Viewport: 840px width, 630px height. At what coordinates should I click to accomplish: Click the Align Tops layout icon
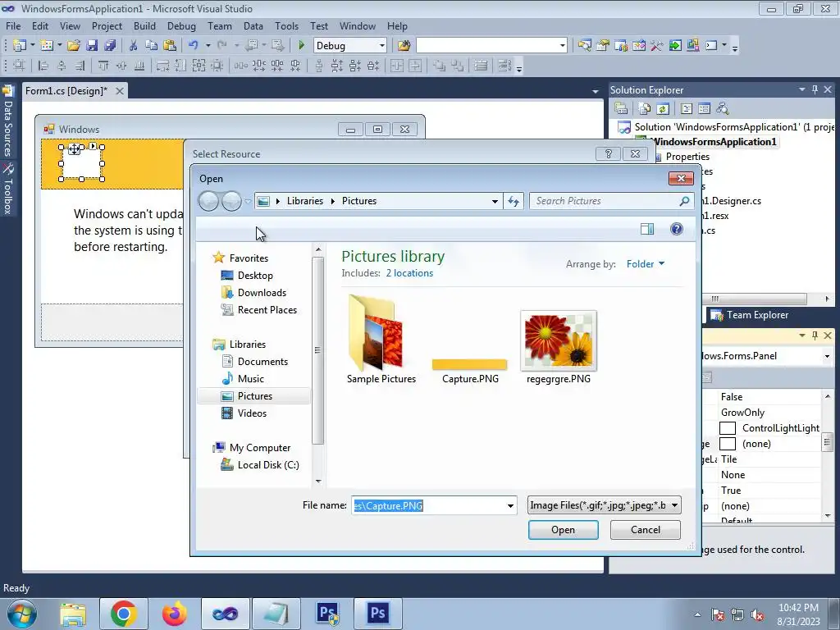tap(103, 66)
